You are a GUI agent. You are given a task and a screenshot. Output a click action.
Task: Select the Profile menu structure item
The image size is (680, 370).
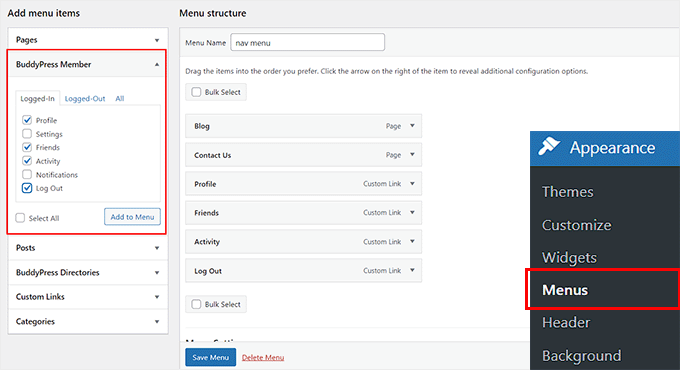pyautogui.click(x=303, y=183)
